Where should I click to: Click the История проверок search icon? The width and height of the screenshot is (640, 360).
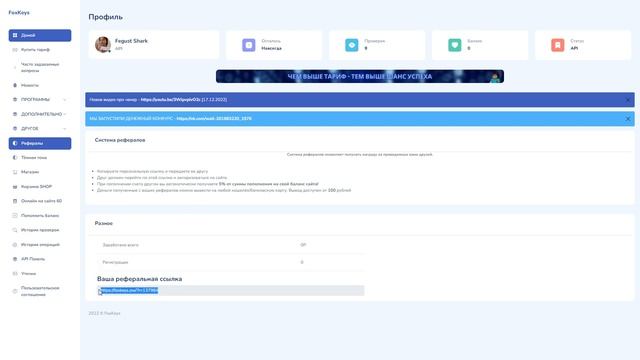point(15,230)
